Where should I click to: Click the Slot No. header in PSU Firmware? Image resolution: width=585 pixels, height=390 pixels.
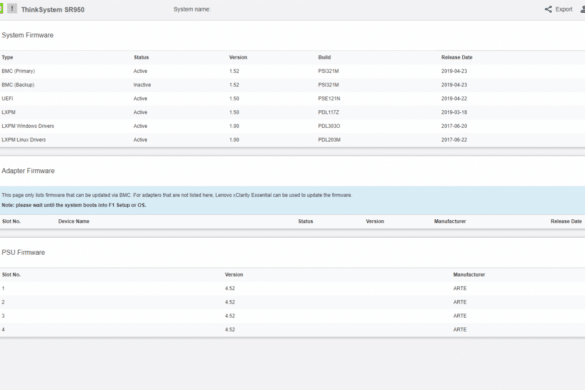pos(11,275)
